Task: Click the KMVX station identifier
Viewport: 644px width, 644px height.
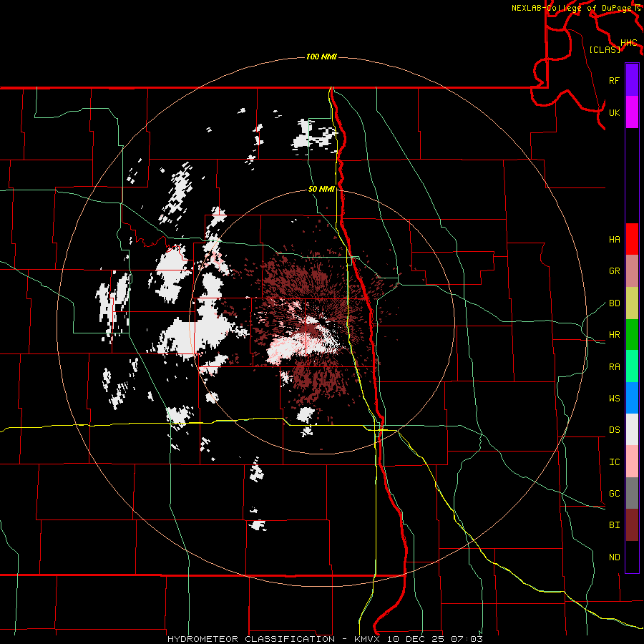Action: (368, 639)
